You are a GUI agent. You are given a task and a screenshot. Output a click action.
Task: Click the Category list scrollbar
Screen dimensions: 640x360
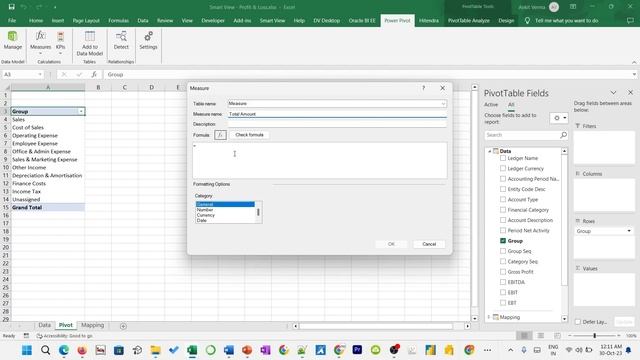click(258, 212)
